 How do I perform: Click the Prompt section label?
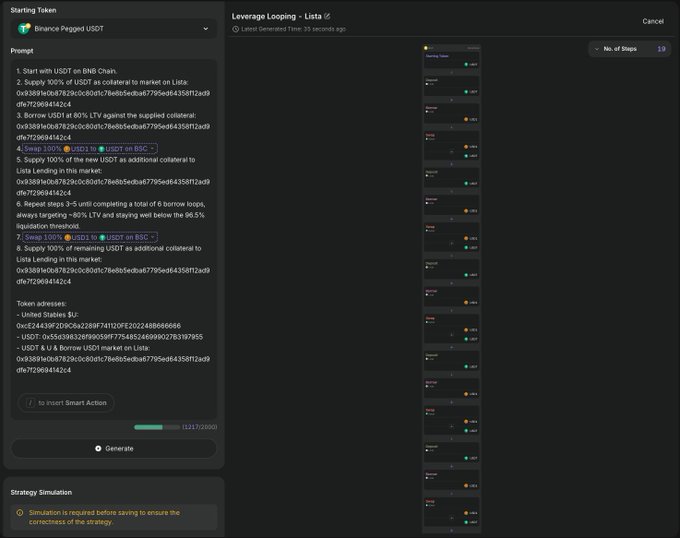22,51
